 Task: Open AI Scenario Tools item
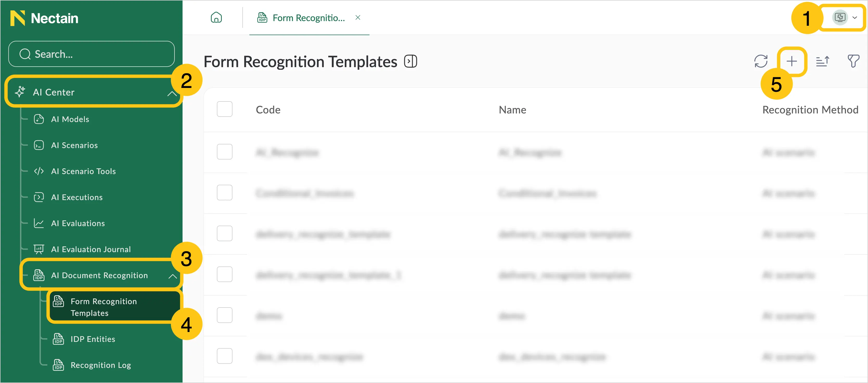point(83,171)
